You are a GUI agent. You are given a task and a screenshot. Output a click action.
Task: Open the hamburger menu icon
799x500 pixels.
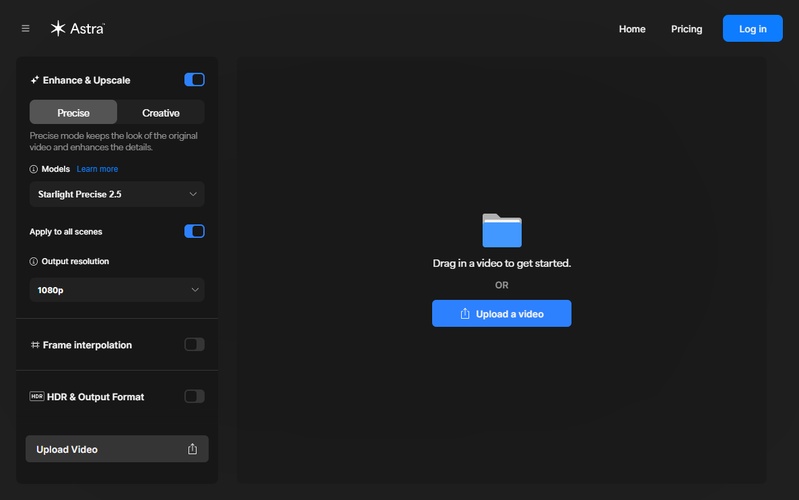tap(25, 29)
